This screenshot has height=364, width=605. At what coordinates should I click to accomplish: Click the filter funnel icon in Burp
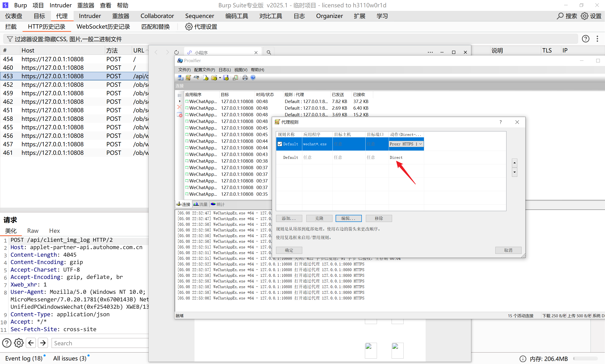[9, 39]
